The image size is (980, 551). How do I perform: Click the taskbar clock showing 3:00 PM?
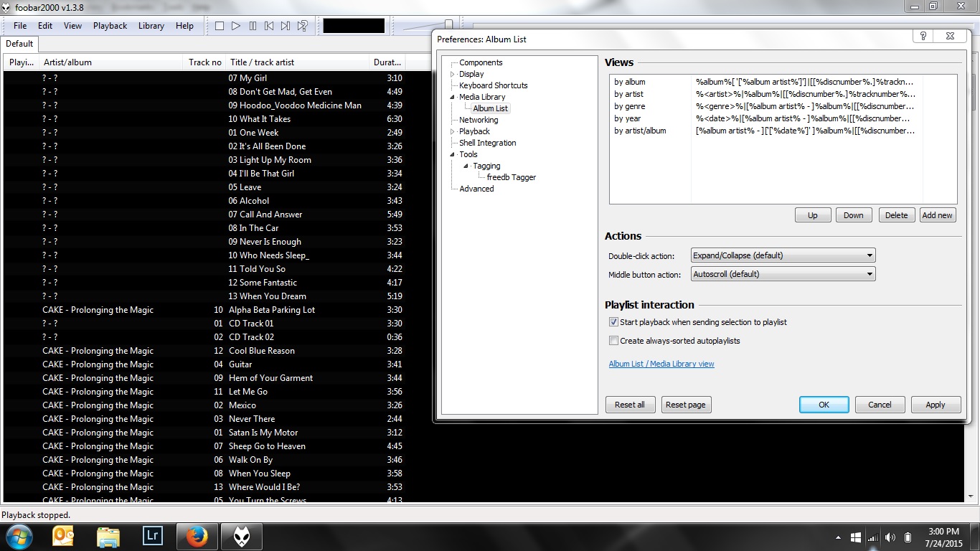point(943,537)
